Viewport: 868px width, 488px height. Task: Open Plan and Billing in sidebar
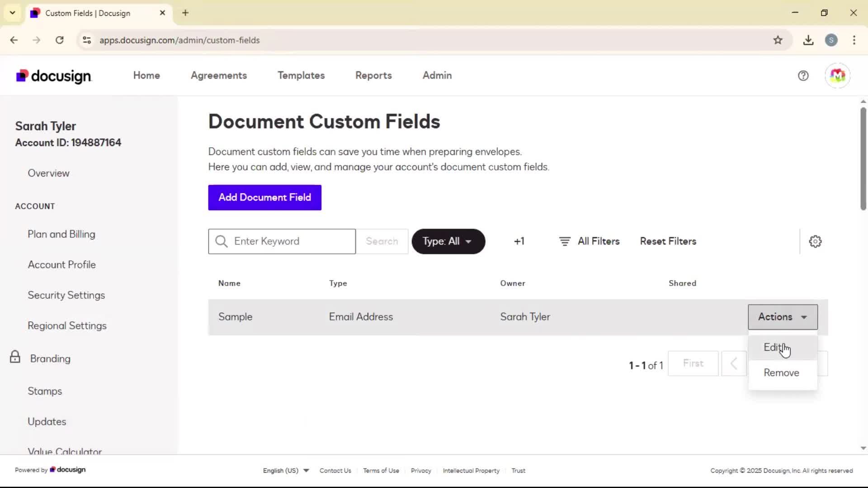tap(61, 234)
